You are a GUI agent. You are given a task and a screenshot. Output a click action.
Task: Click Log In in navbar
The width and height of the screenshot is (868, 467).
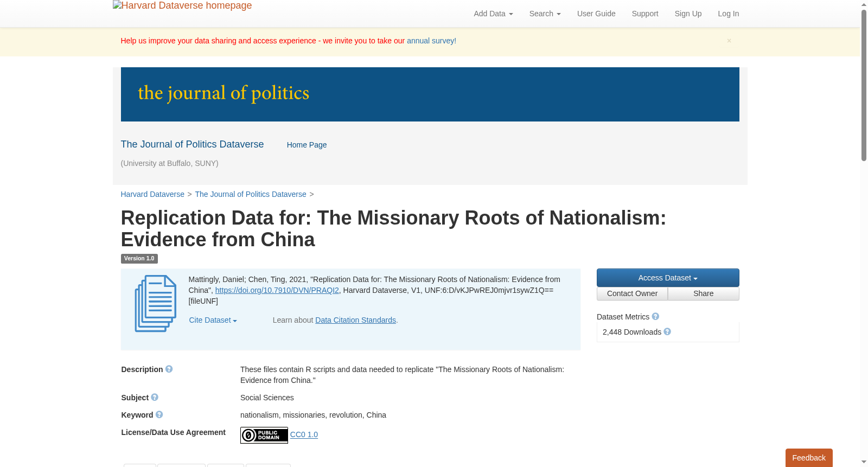coord(728,14)
